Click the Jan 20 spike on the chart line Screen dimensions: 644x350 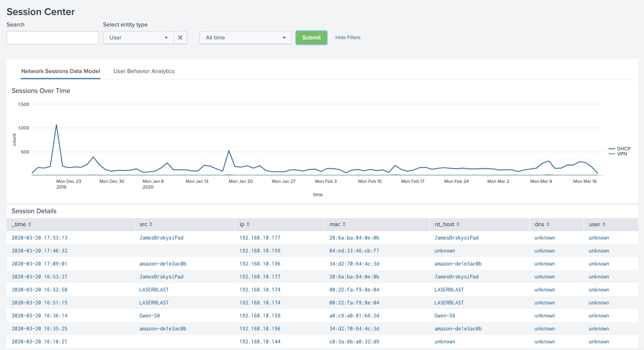point(229,150)
